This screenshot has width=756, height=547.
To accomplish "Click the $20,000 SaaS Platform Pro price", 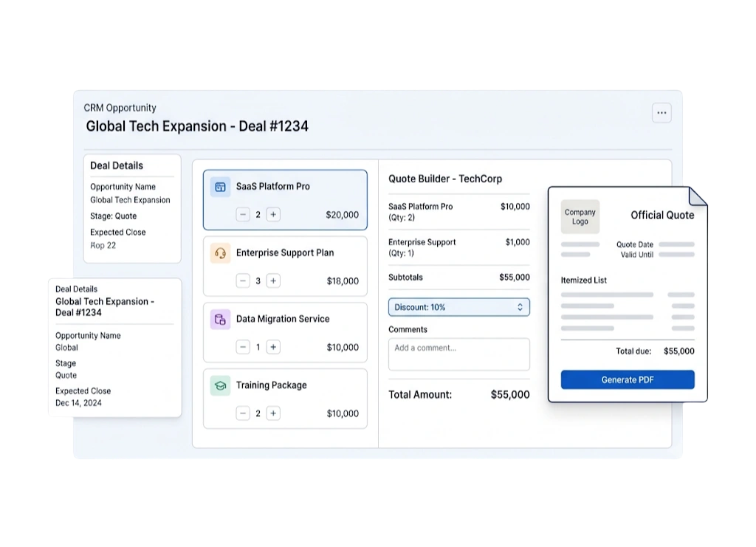I will (x=343, y=215).
